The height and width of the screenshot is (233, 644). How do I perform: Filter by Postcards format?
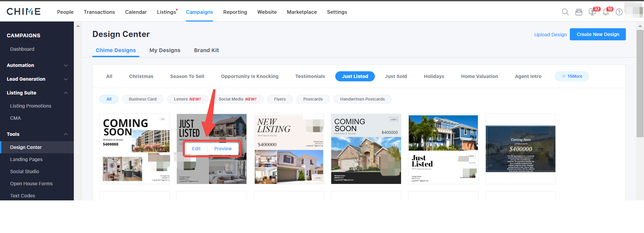tap(313, 99)
